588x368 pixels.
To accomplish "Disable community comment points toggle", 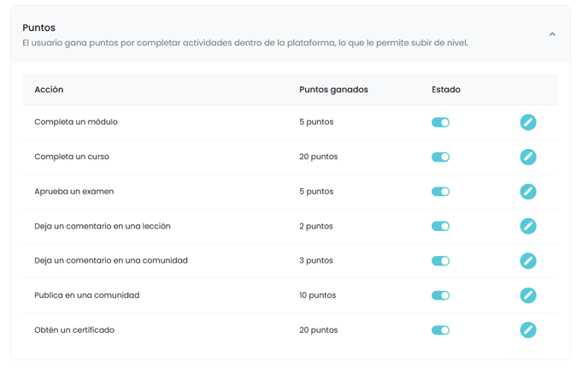I will point(440,261).
